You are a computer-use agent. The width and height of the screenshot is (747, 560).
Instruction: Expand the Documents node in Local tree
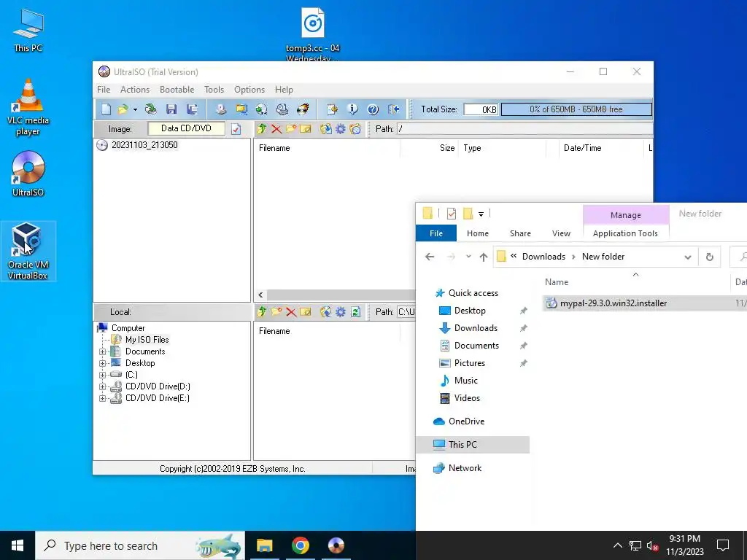pyautogui.click(x=102, y=352)
